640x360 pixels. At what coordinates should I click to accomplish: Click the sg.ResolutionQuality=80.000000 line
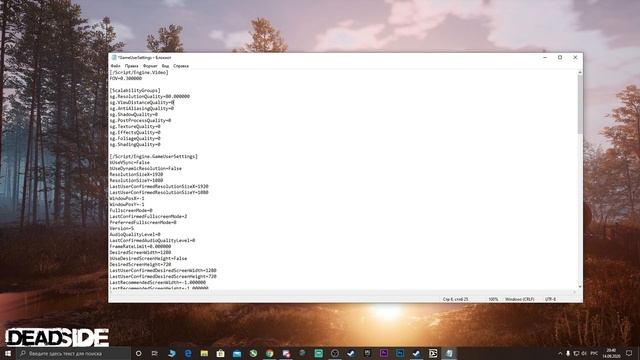[x=149, y=96]
